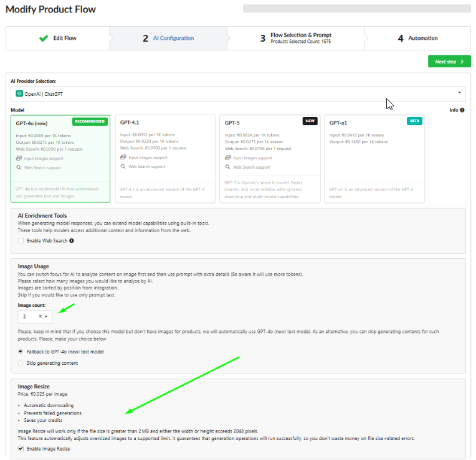Click the web search magnifier on the GPT-5 card
The image size is (476, 460).
227,167
